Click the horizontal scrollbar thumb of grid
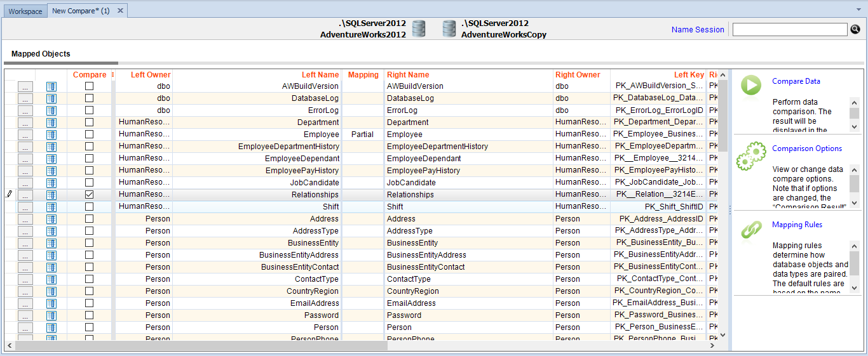The image size is (868, 356). [201, 346]
